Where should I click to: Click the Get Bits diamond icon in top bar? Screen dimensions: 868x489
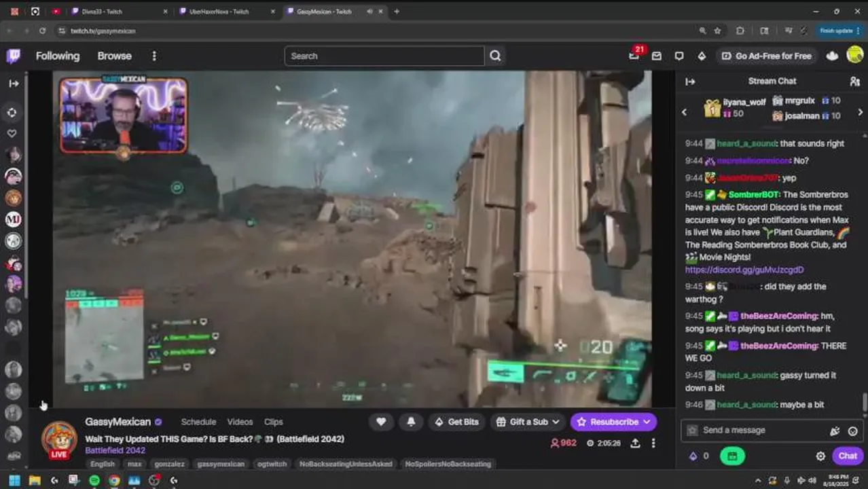[x=702, y=56]
